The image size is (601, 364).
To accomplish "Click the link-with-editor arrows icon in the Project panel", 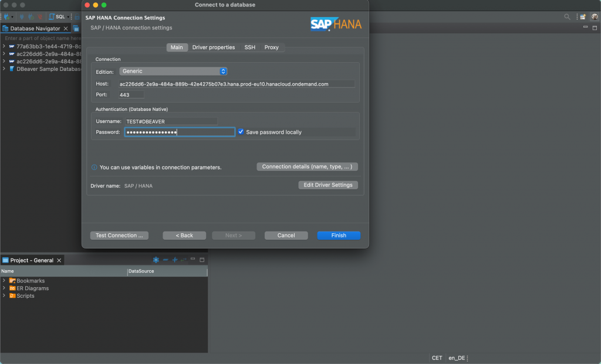I will coord(184,260).
